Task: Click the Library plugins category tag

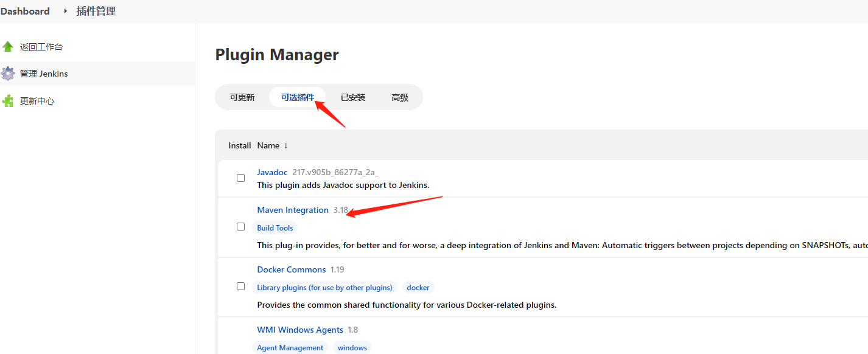Action: (x=324, y=288)
